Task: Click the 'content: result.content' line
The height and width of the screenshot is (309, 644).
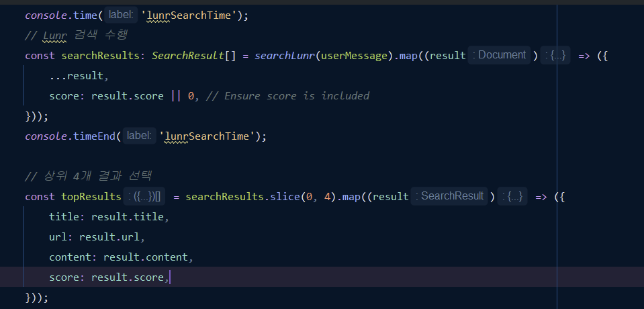Action: [x=121, y=257]
